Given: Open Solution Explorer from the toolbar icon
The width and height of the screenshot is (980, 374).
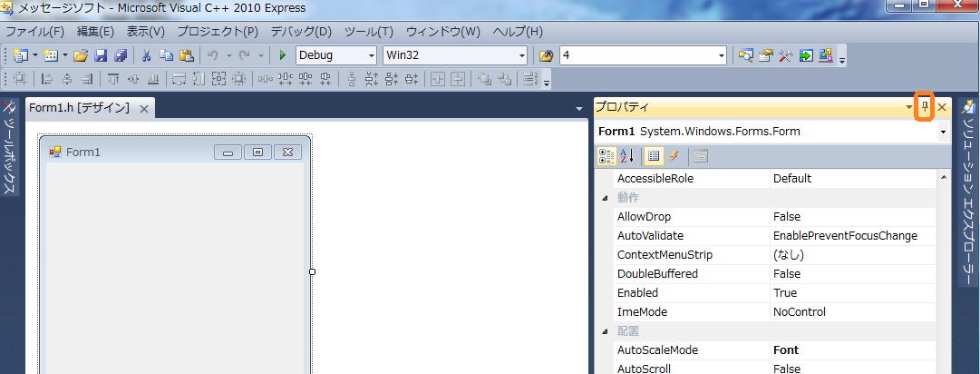Looking at the screenshot, I should (x=745, y=55).
